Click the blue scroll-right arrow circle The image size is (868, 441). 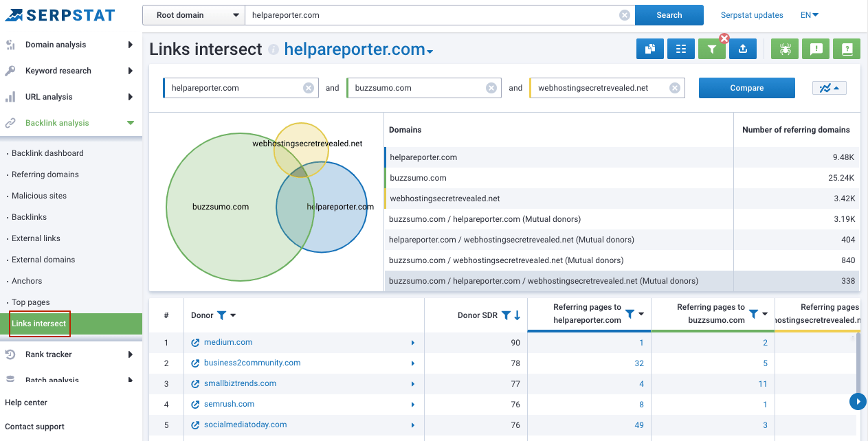pyautogui.click(x=858, y=401)
